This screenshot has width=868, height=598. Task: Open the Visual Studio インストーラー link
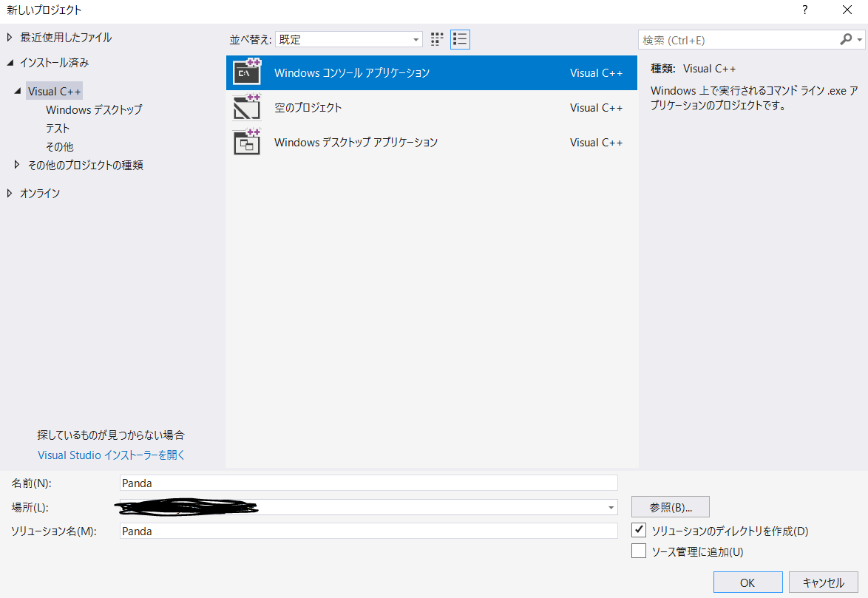pos(111,455)
